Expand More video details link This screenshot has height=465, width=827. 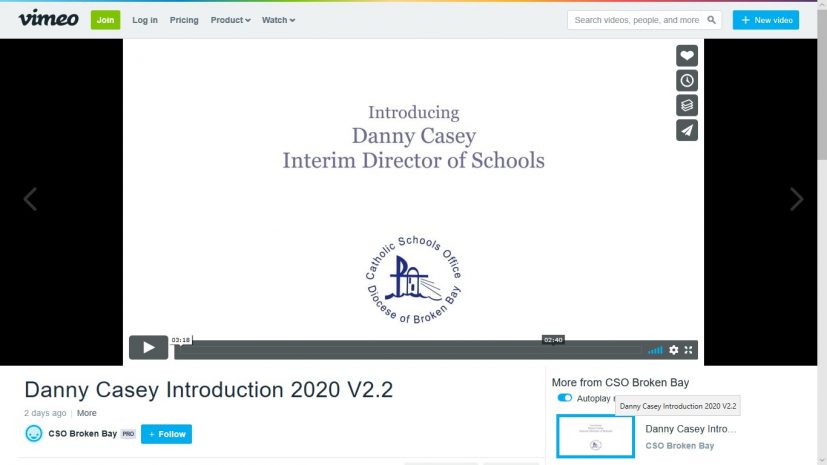point(87,413)
